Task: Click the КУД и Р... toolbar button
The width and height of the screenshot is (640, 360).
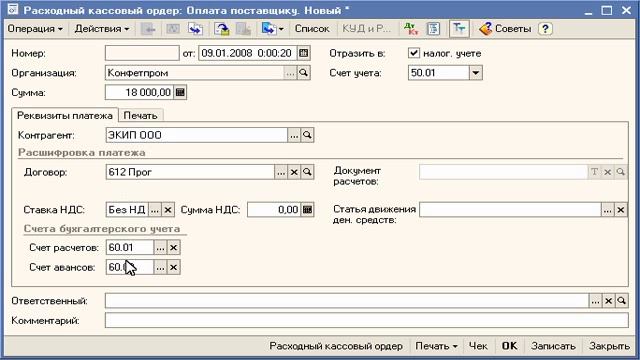Action: coord(366,29)
